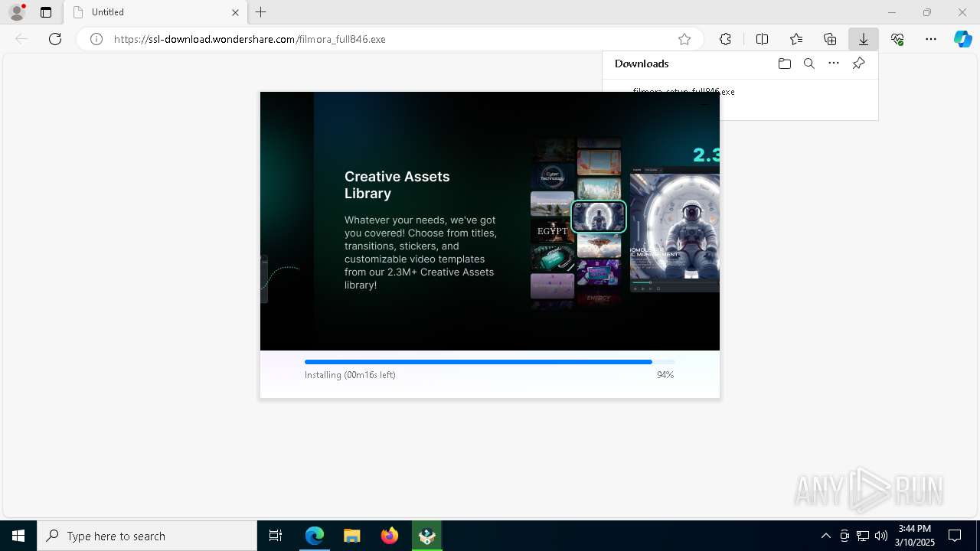Viewport: 980px width, 551px height.
Task: Click the installer progress bar
Action: (x=490, y=362)
